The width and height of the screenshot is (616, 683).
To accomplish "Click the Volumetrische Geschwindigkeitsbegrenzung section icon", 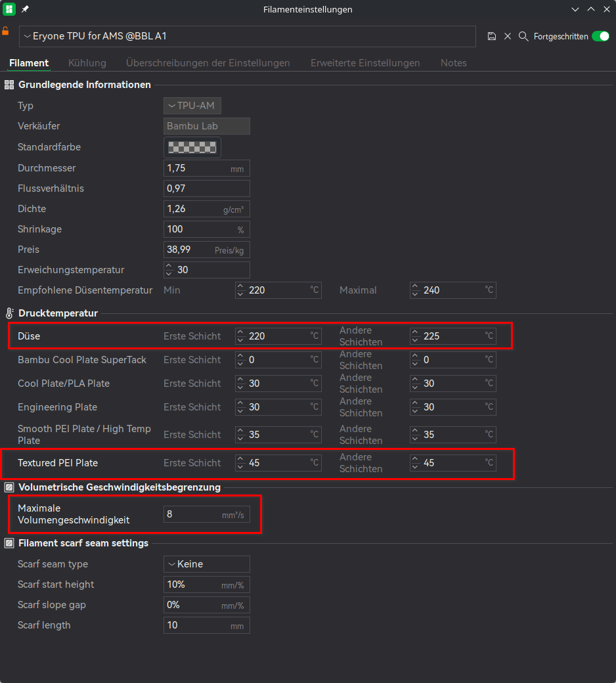I will [x=9, y=487].
